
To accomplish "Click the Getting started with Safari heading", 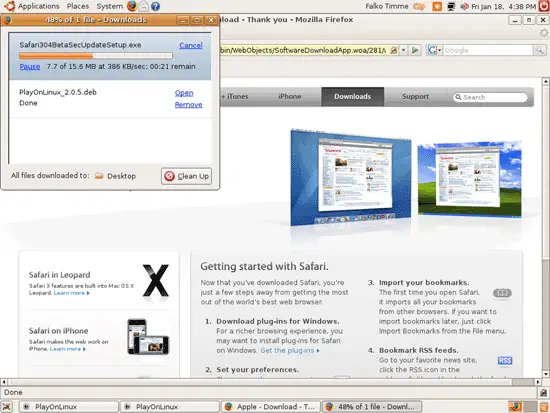I will [x=264, y=266].
